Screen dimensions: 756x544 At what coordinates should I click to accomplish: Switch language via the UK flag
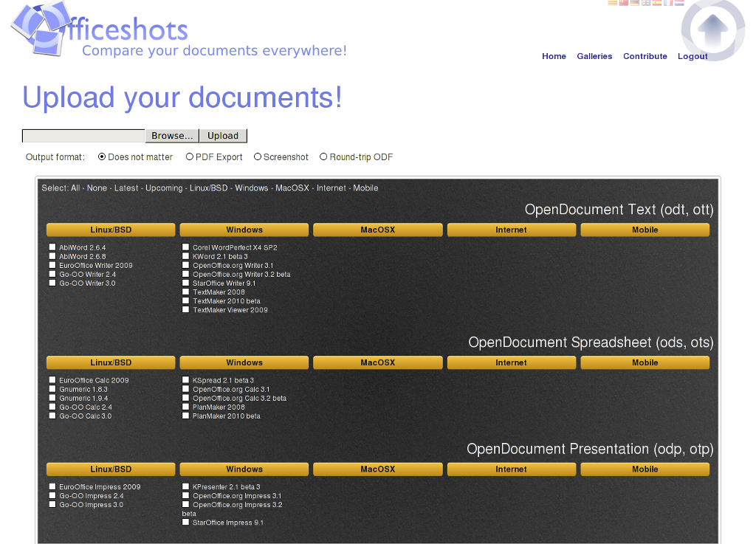(646, 3)
